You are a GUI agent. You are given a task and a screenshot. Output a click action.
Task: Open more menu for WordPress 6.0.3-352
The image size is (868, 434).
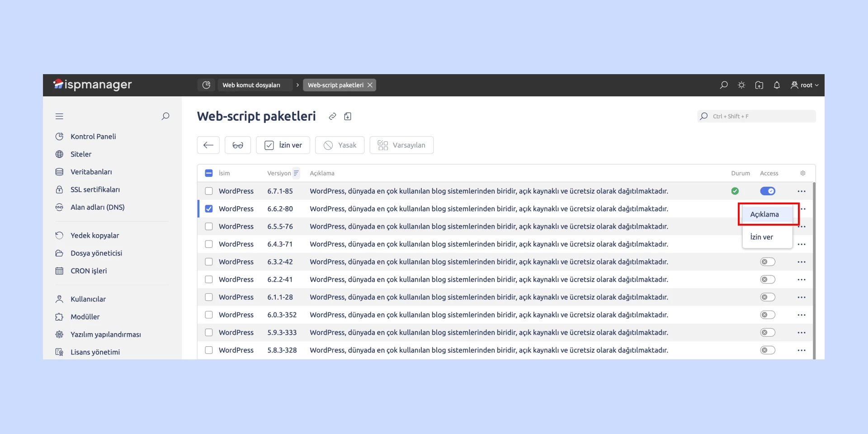coord(802,315)
